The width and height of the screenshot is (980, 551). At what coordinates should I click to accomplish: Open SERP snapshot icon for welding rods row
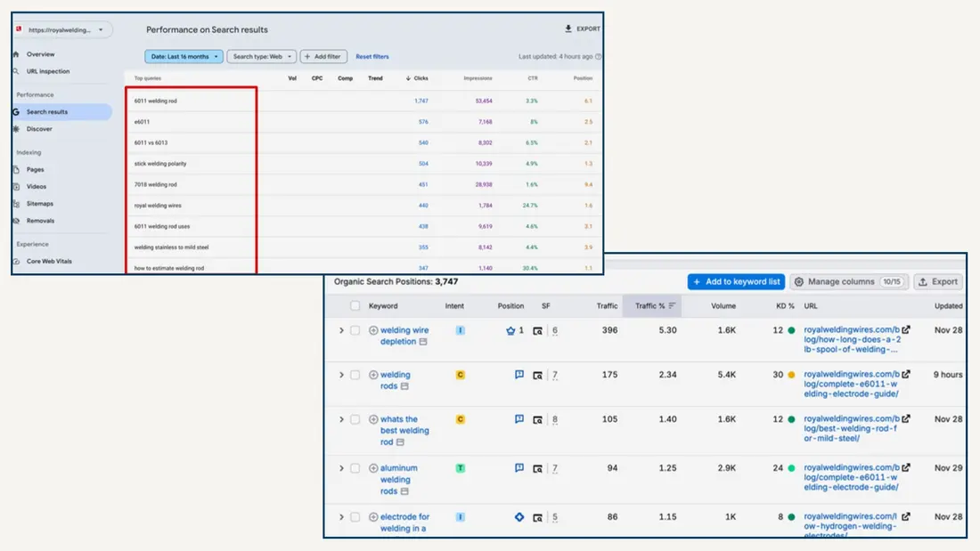[x=537, y=376]
